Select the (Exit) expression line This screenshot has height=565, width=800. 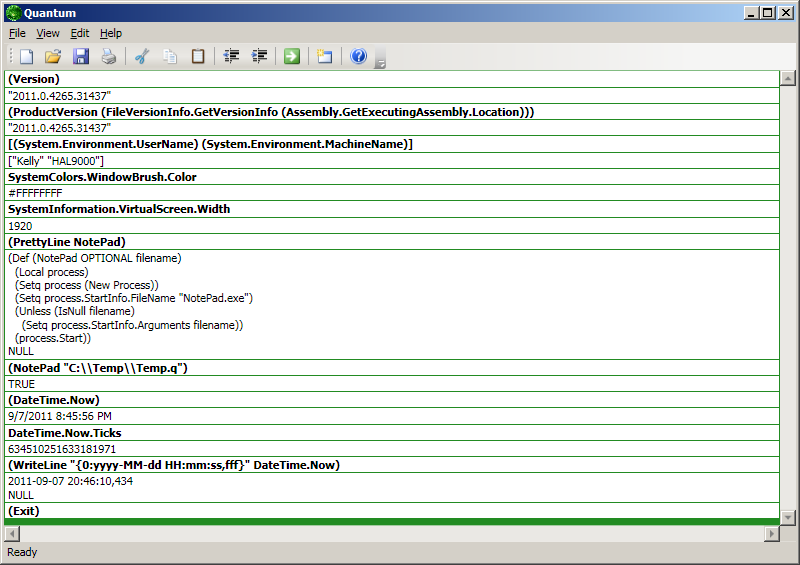point(23,511)
